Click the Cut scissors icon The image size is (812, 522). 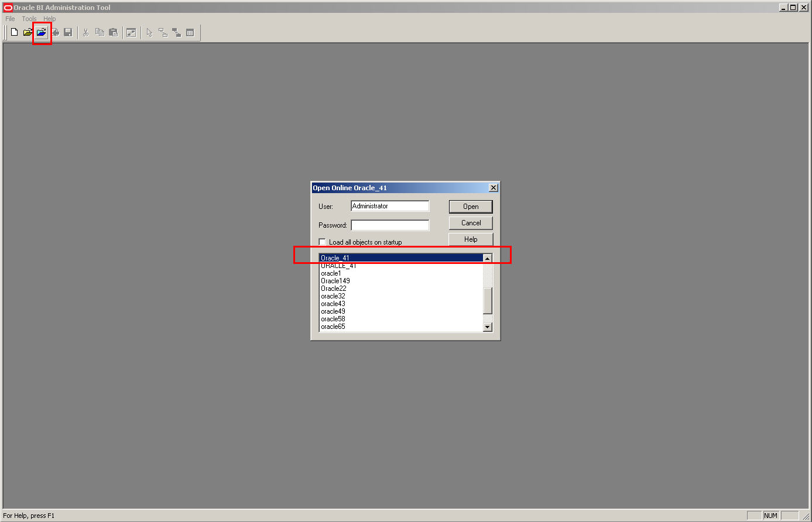tap(85, 32)
